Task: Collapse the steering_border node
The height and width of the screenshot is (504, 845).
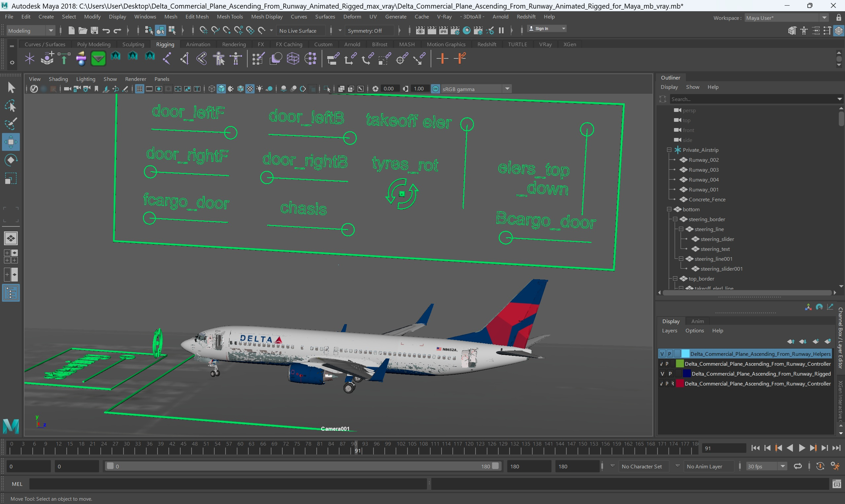Action: click(x=675, y=219)
